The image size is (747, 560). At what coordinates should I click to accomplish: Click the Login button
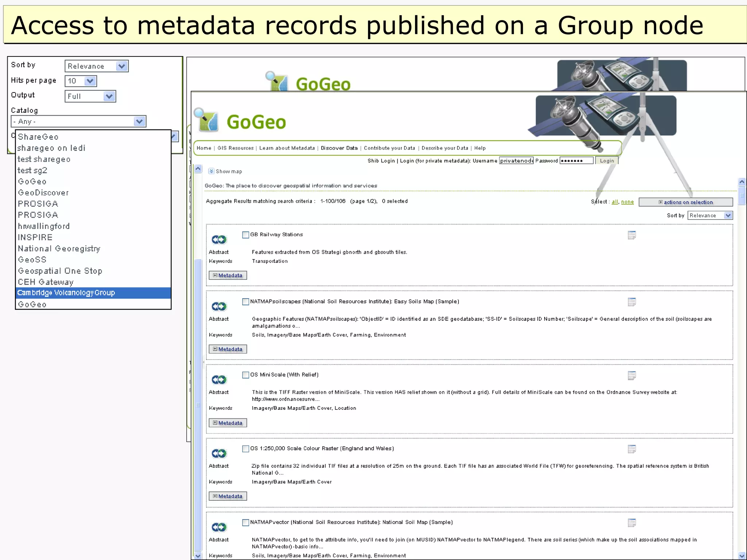point(607,160)
